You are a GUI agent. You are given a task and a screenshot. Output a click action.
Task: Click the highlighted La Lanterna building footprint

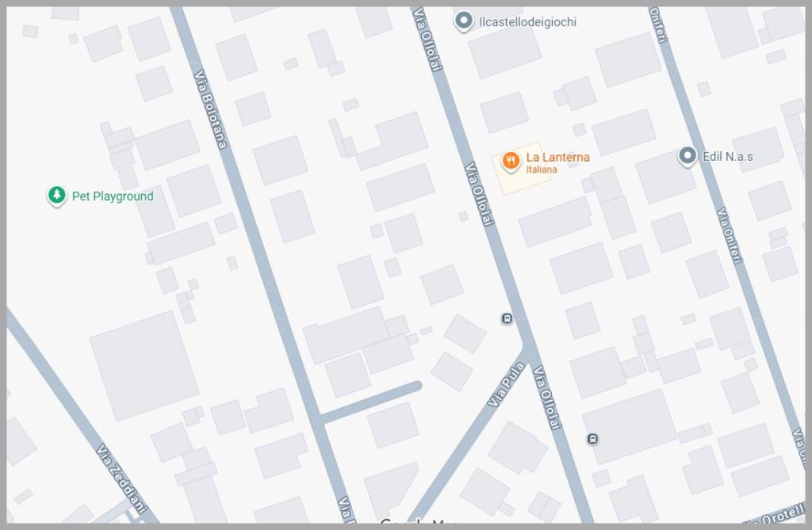pos(521,168)
